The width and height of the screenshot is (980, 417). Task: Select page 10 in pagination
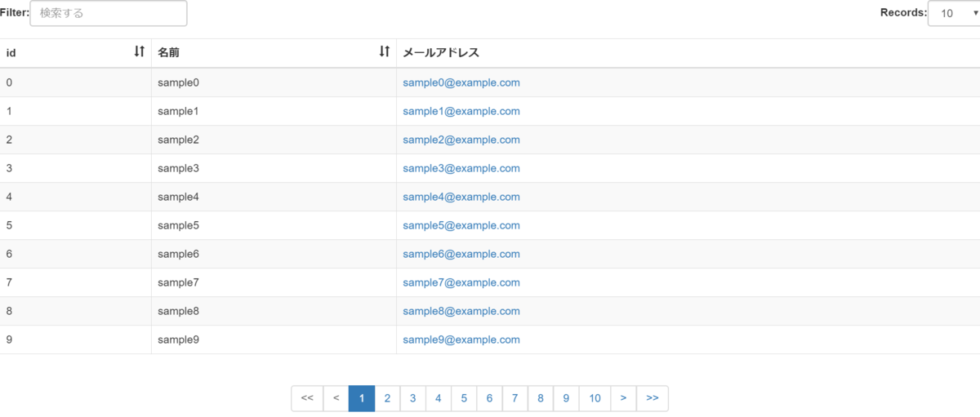(x=595, y=398)
